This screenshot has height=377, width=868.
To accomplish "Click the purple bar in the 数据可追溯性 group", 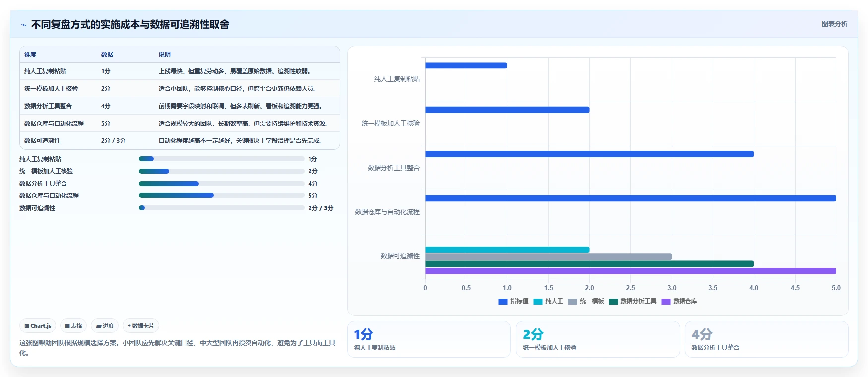I will click(630, 271).
